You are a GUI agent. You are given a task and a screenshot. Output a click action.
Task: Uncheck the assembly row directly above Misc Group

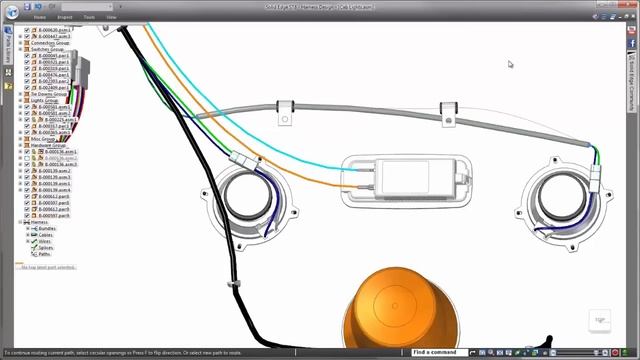tap(27, 132)
